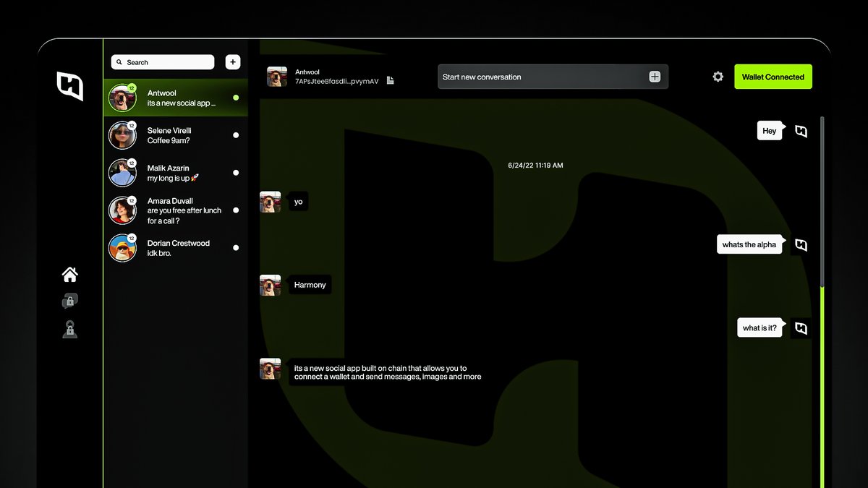Click 'its a new social app ...' list preview
The width and height of the screenshot is (868, 488).
coord(182,103)
